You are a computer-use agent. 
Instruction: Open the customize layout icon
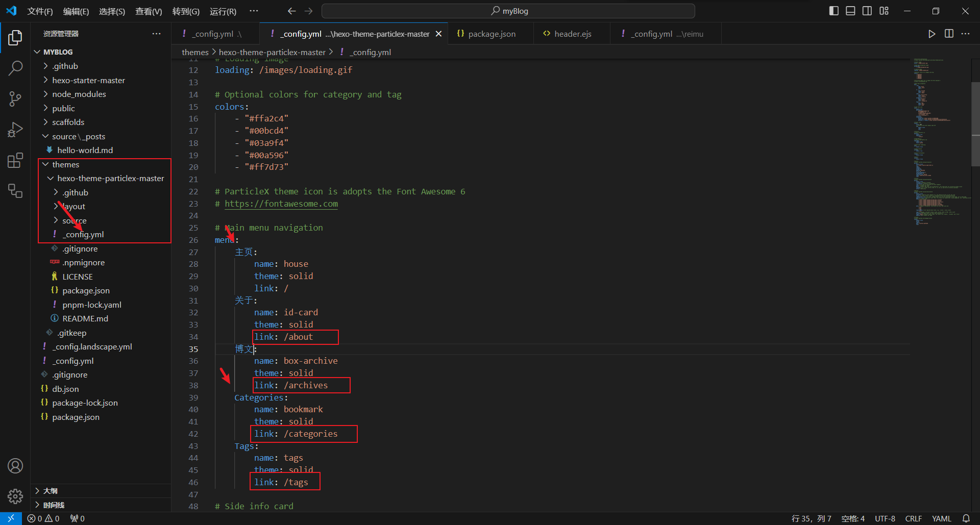884,11
